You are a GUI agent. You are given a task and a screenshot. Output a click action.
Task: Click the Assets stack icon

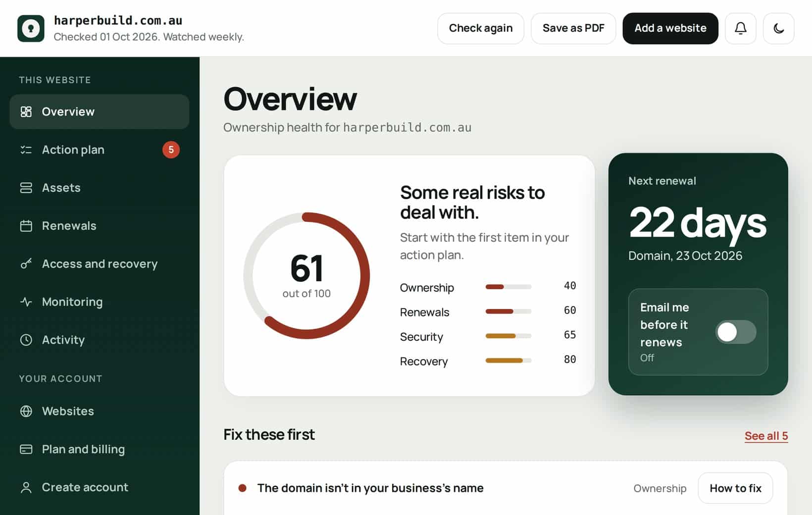pyautogui.click(x=26, y=188)
